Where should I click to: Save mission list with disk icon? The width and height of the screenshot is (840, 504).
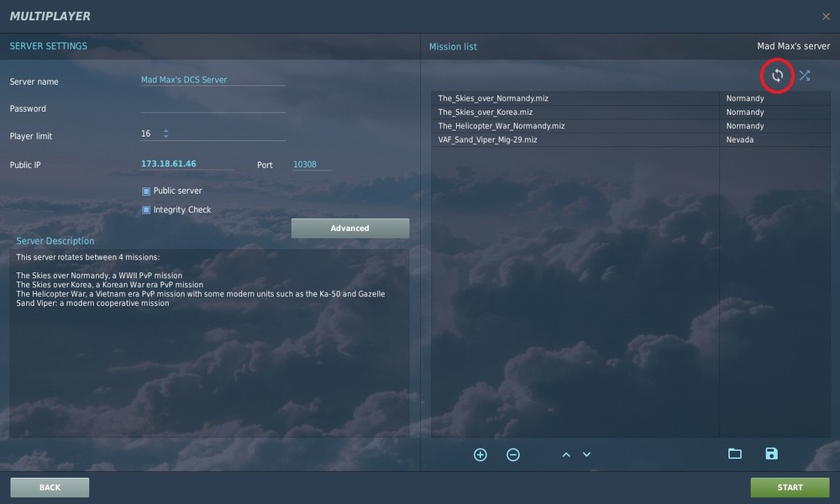point(771,454)
